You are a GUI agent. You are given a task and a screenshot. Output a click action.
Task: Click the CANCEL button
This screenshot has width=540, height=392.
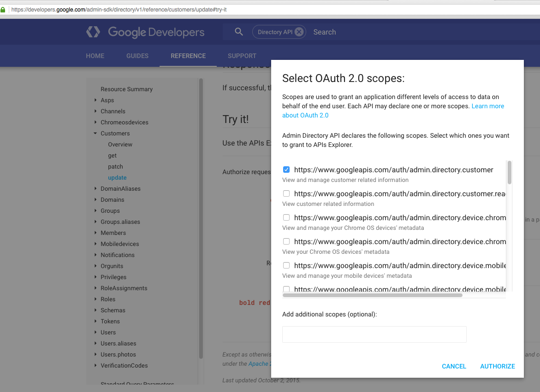coord(454,366)
